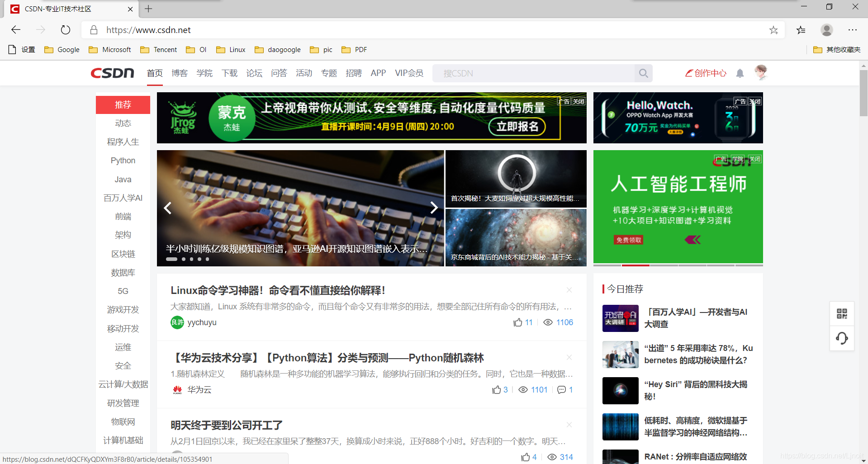This screenshot has width=868, height=464.
Task: Open the Google bookmarks folder
Action: pyautogui.click(x=62, y=50)
